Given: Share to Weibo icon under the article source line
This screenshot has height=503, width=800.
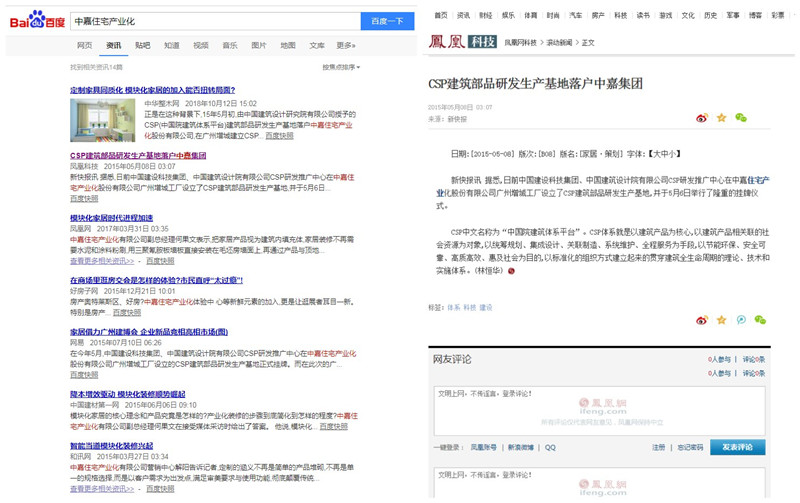Looking at the screenshot, I should click(702, 118).
